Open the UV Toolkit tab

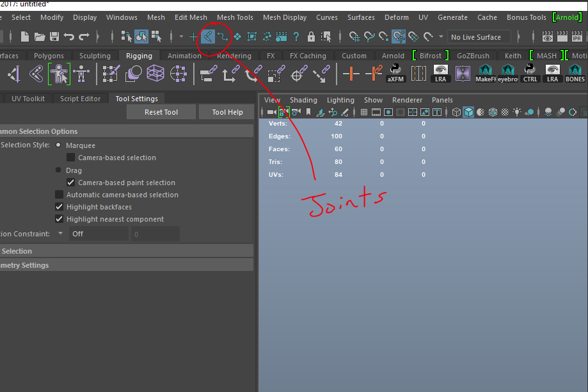click(x=28, y=99)
